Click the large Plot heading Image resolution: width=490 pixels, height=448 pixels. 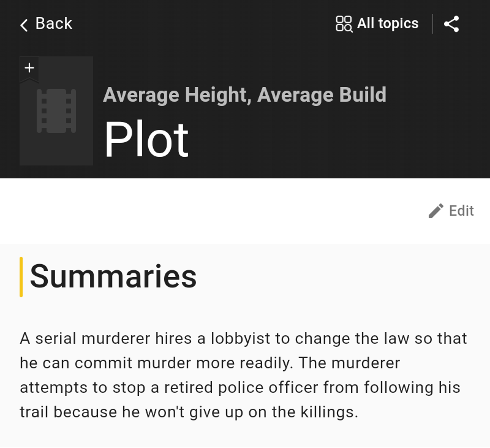(146, 139)
